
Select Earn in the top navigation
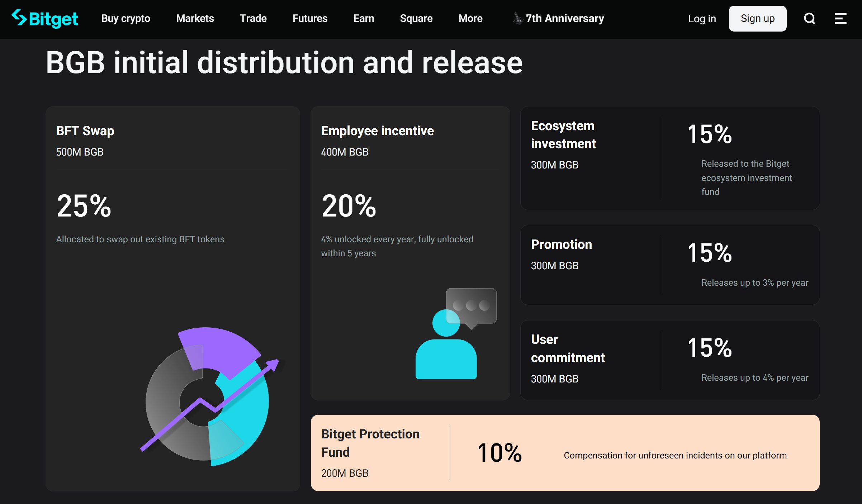[x=363, y=18]
